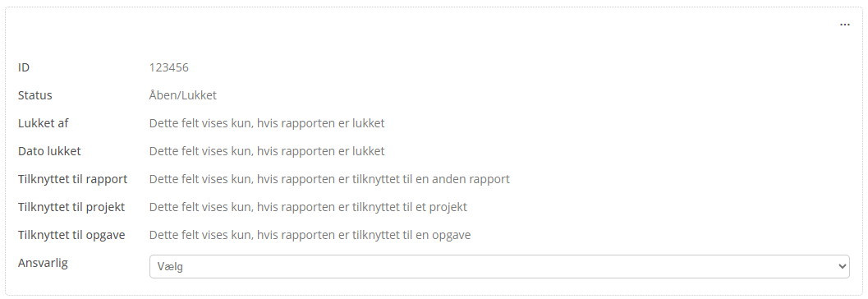Click the Dato lukket label
This screenshot has height=299, width=868.
[49, 151]
